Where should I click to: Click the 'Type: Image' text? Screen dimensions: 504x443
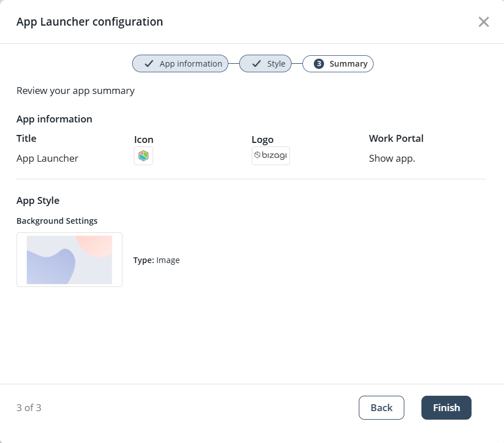click(x=157, y=260)
